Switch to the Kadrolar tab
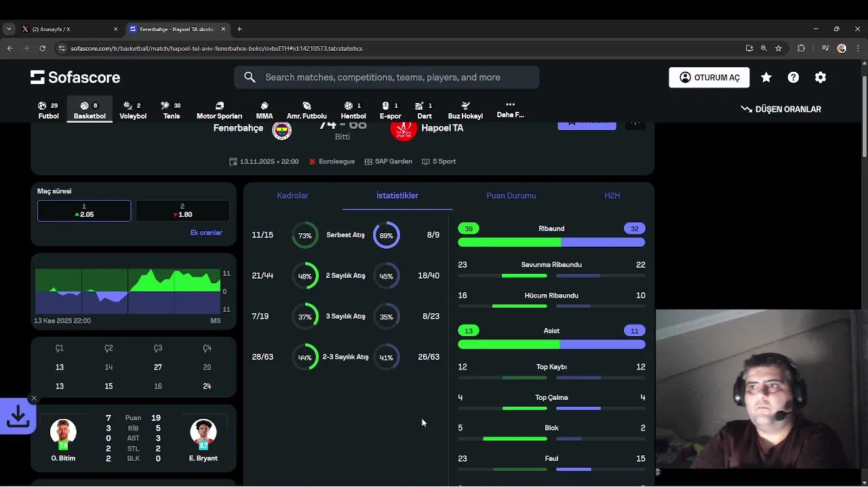Viewport: 868px width, 488px height. 292,195
